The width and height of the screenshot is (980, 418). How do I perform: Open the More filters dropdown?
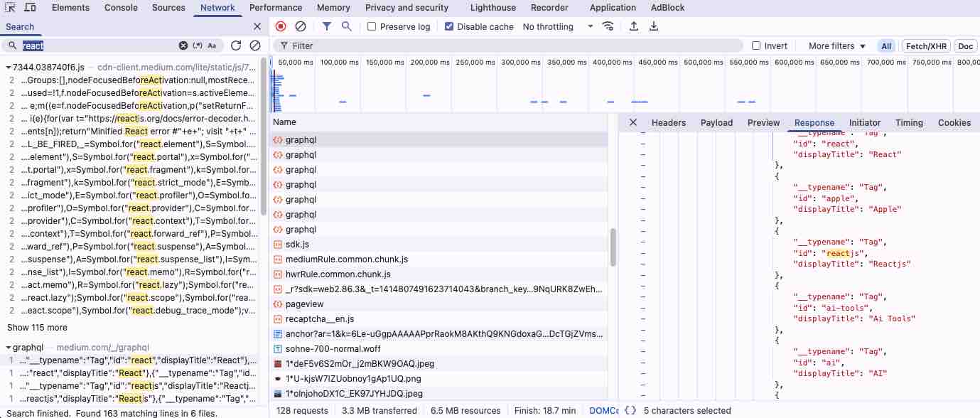pyautogui.click(x=837, y=45)
